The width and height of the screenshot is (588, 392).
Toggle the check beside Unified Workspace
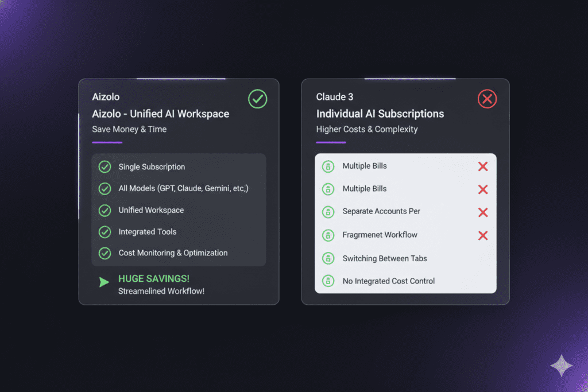pos(105,210)
